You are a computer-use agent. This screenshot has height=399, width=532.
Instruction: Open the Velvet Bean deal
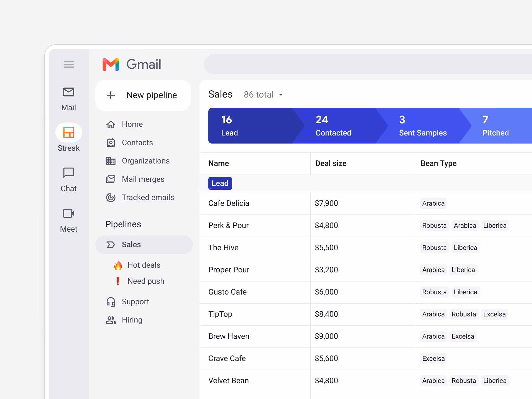click(x=229, y=381)
